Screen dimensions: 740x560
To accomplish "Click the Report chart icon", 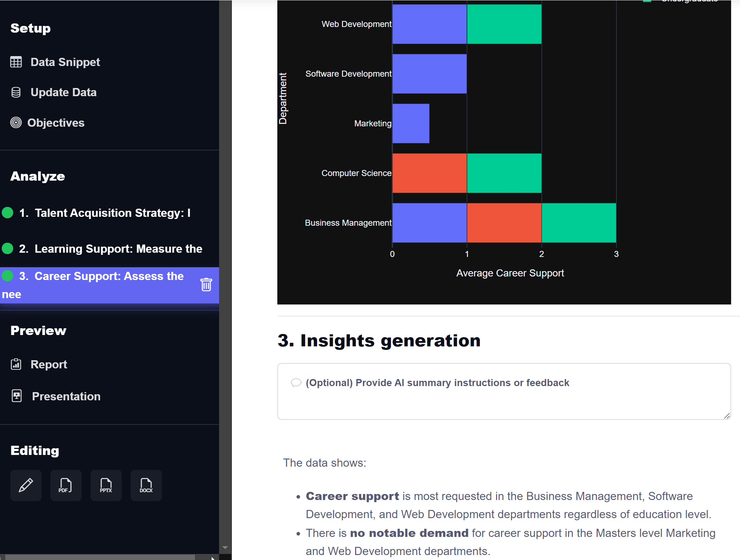I will [x=16, y=364].
